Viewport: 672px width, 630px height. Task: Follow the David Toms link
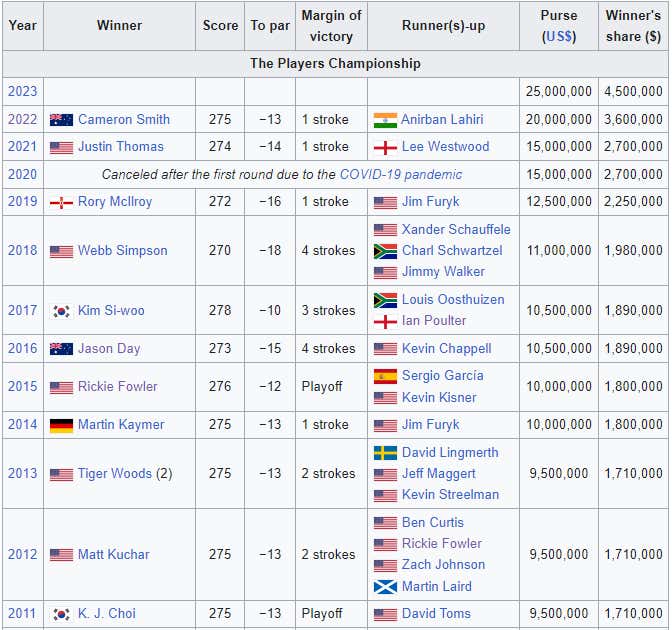coord(436,614)
